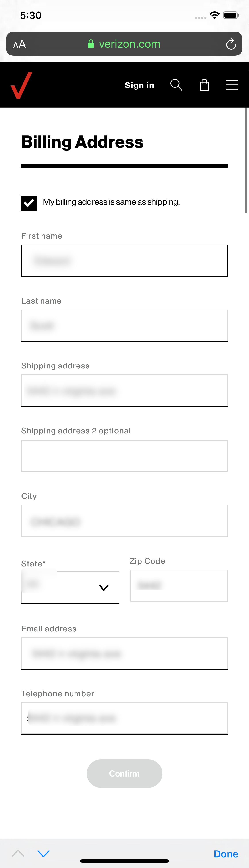Tap verizon.com in the address bar
249x868 pixels.
(129, 44)
